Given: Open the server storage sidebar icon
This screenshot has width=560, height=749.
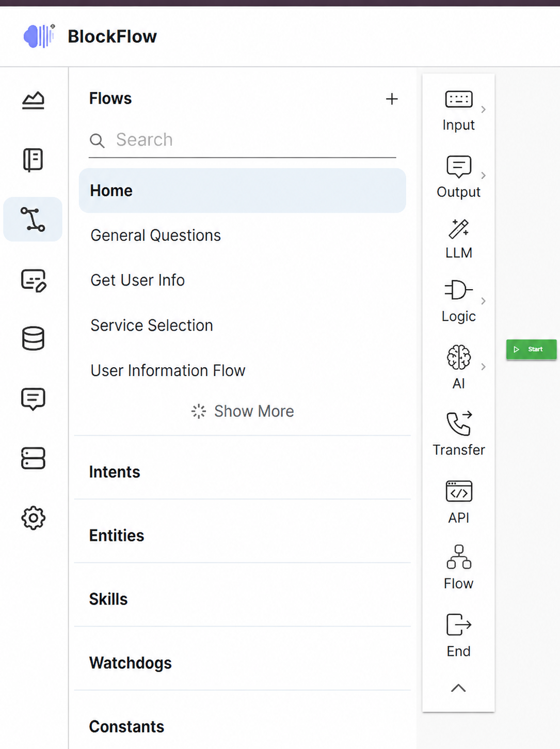Looking at the screenshot, I should [x=33, y=458].
